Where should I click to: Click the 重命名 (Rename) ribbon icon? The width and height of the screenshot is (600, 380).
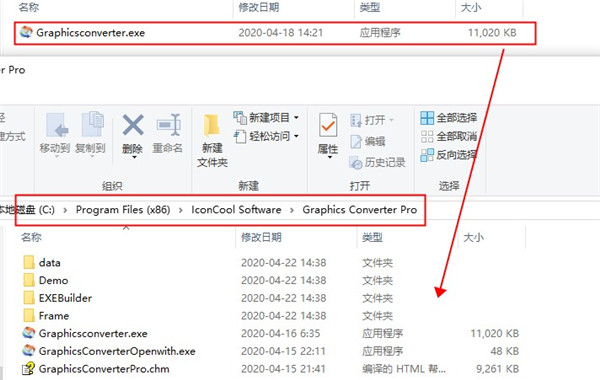[x=168, y=125]
